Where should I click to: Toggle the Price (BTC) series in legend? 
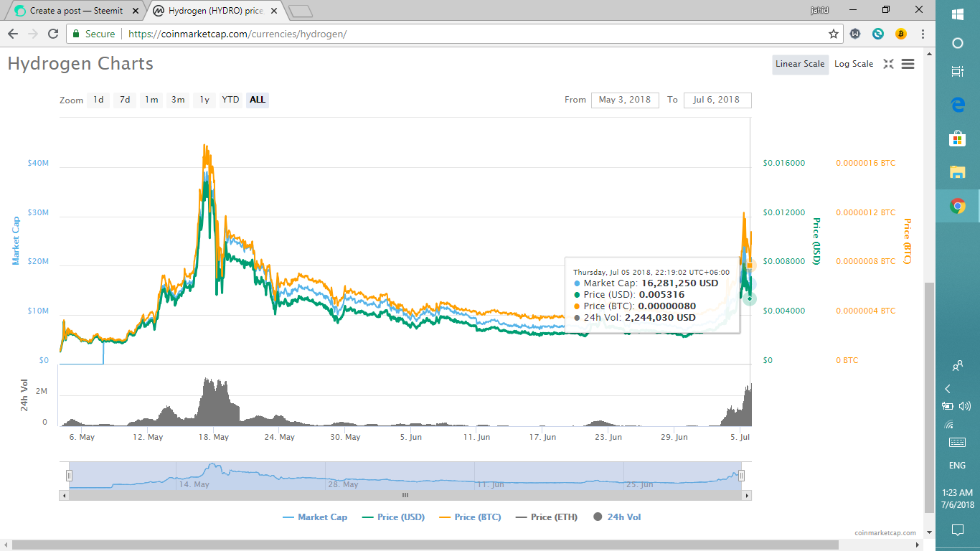pyautogui.click(x=471, y=517)
